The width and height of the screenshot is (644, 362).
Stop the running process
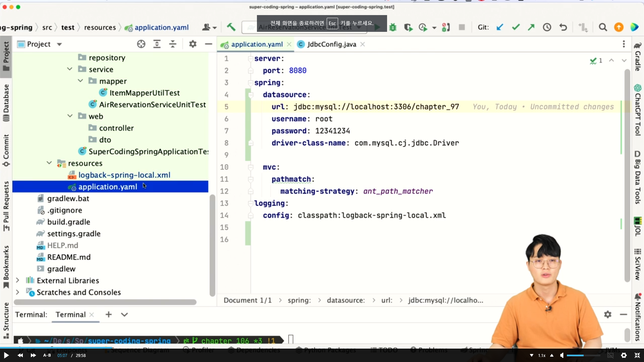(x=462, y=27)
